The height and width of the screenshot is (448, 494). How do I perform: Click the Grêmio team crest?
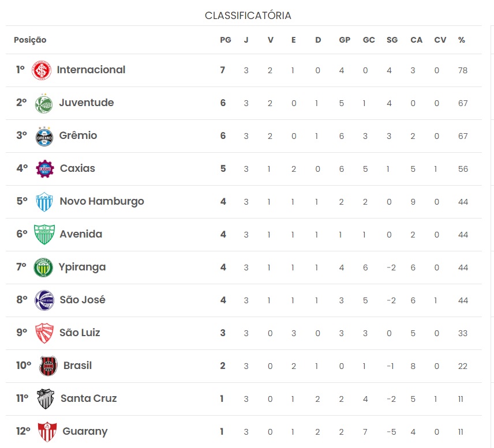(x=44, y=136)
